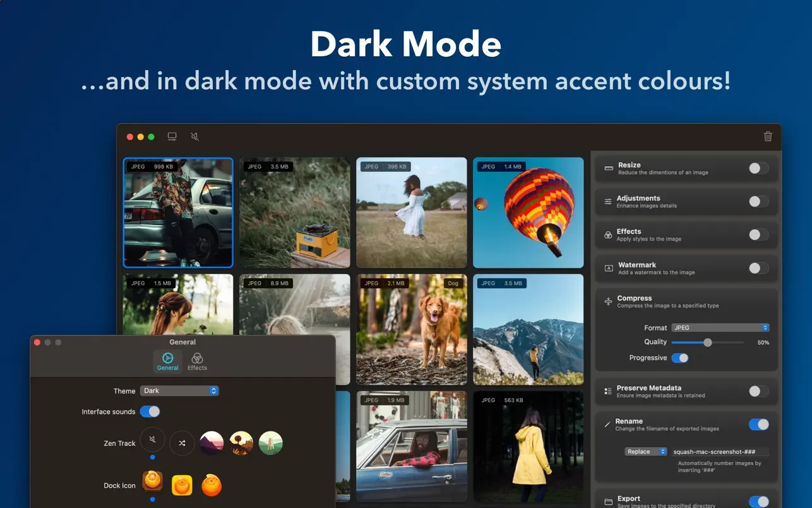This screenshot has width=812, height=508.
Task: Enable the Resize toggle
Action: pyautogui.click(x=758, y=168)
